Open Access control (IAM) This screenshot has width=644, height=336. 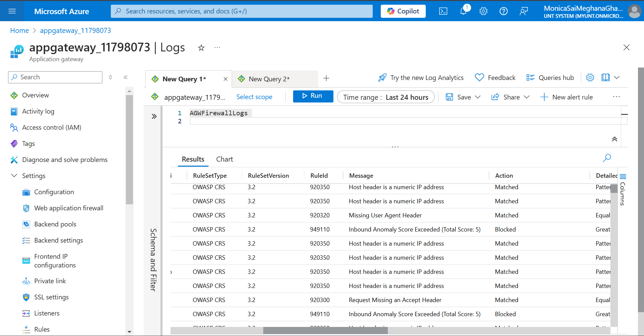(51, 128)
